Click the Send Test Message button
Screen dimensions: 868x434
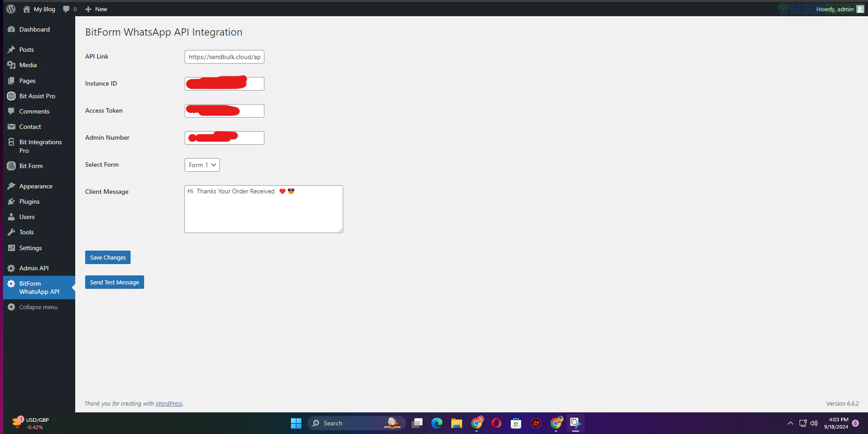click(114, 282)
